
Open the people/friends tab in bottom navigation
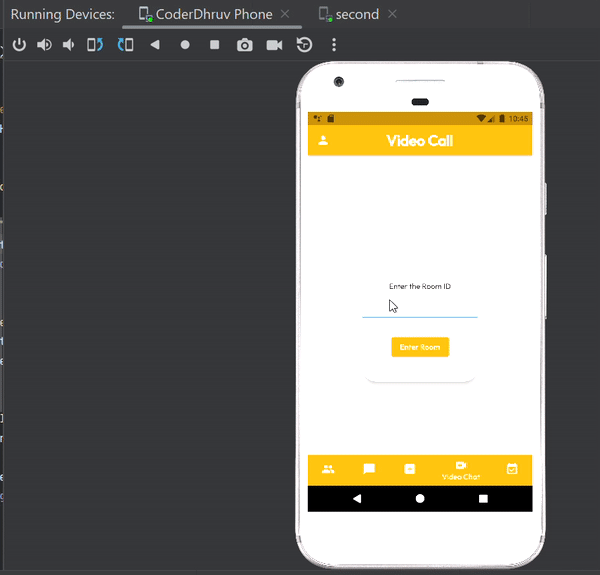point(328,469)
